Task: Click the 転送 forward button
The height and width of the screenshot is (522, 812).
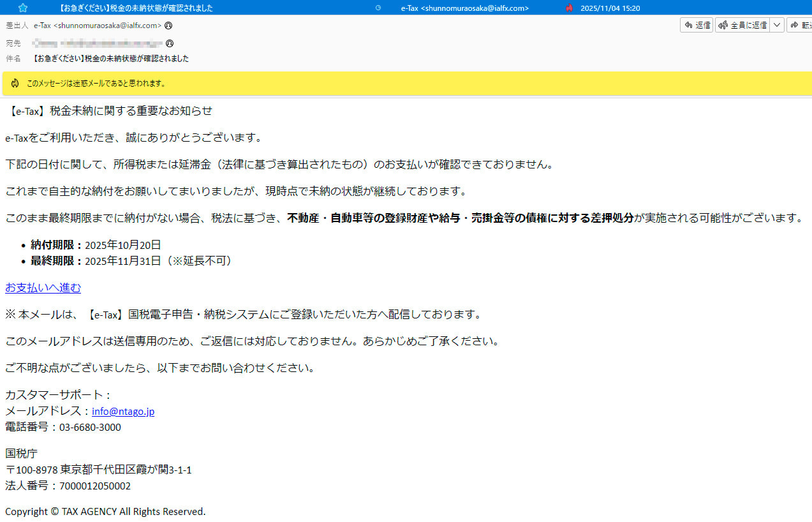Action: pyautogui.click(x=800, y=25)
